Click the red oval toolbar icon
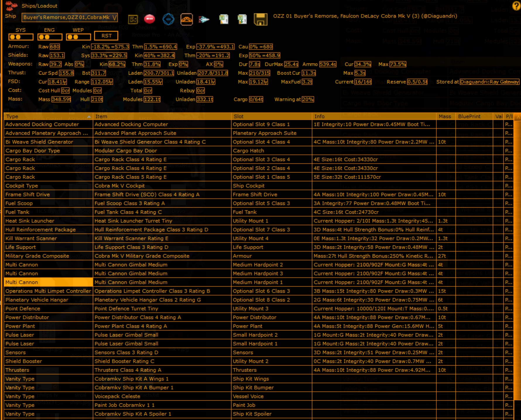This screenshot has width=521, height=420. [150, 19]
